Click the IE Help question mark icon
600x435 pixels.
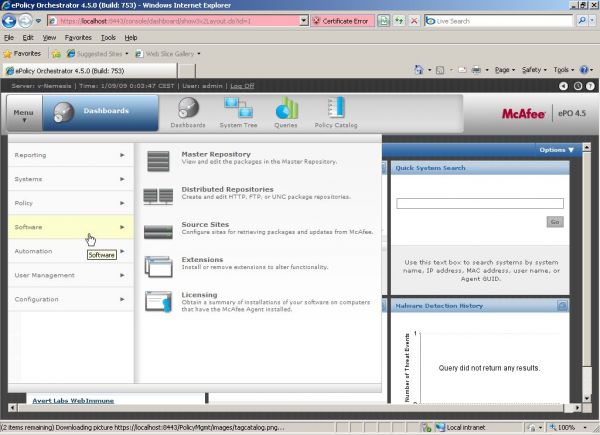click(x=584, y=70)
